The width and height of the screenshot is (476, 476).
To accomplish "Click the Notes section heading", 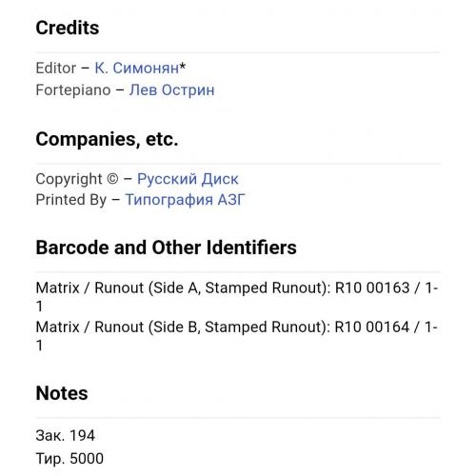I will (62, 393).
